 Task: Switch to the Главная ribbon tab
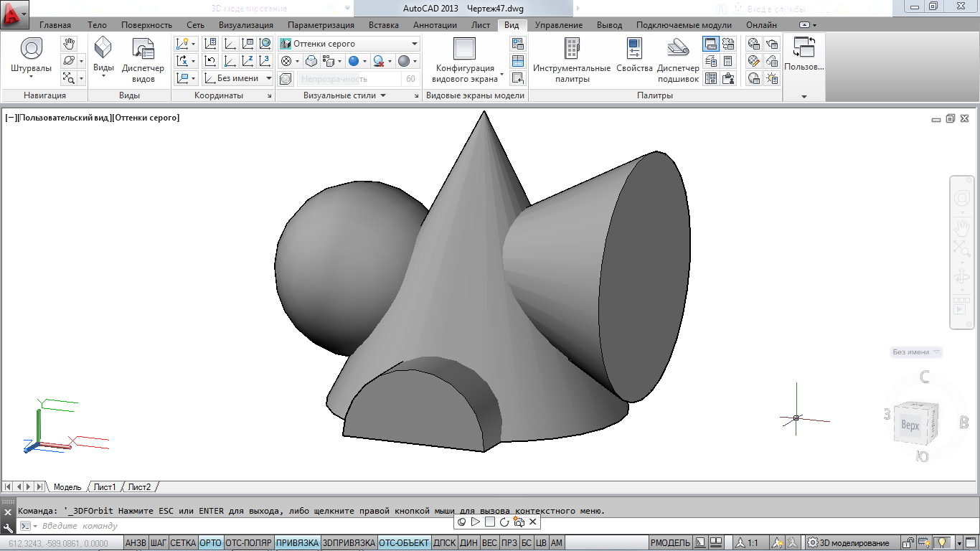tap(55, 25)
